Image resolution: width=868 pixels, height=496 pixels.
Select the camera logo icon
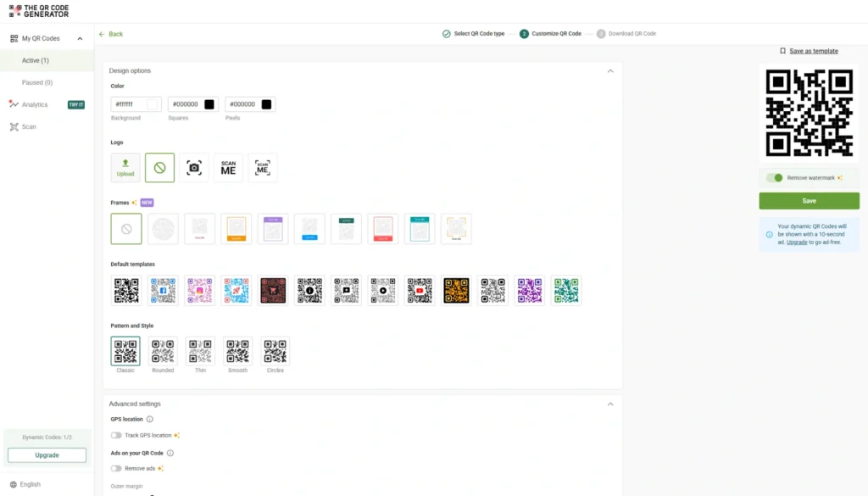tap(194, 167)
